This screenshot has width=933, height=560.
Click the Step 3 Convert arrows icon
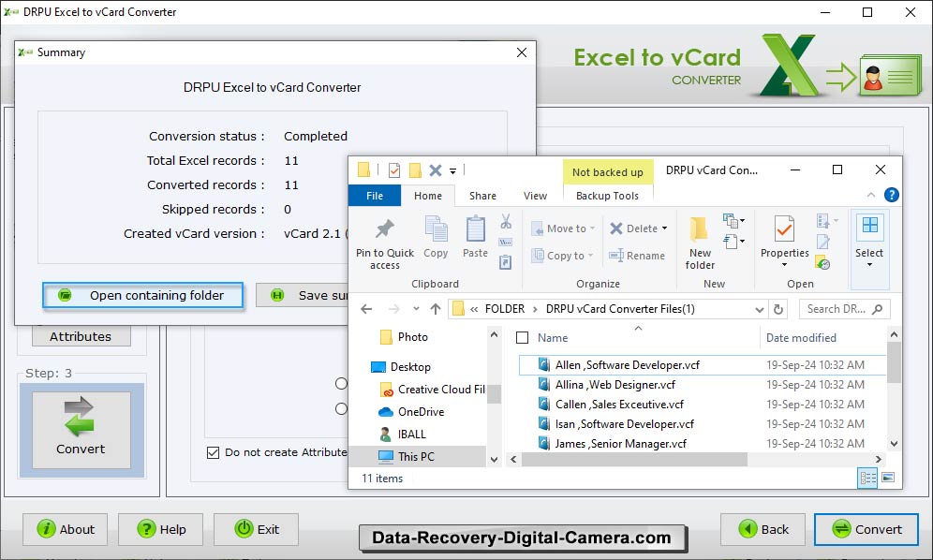tap(79, 417)
